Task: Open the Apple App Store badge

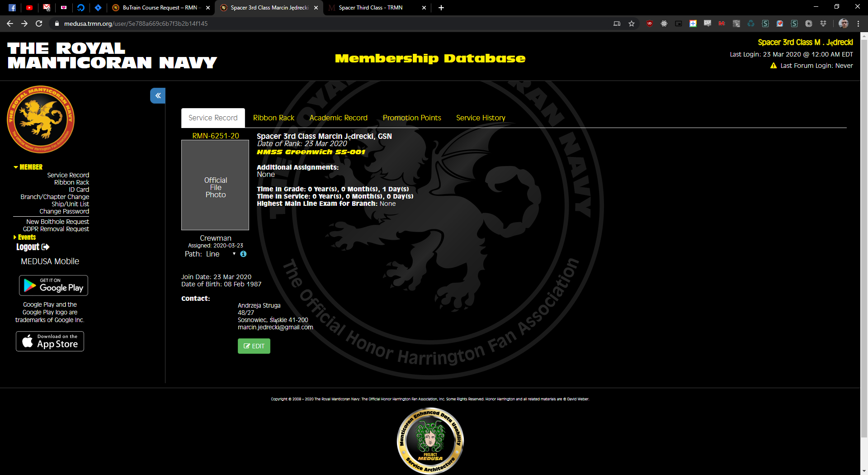Action: click(50, 342)
